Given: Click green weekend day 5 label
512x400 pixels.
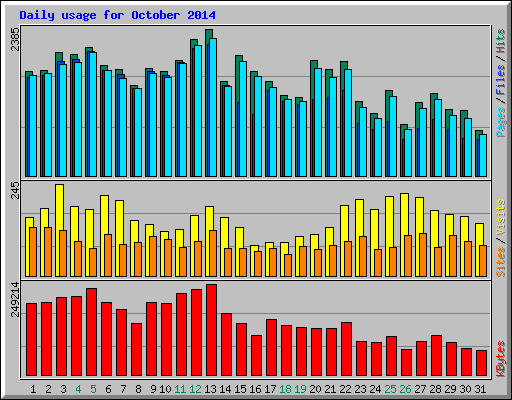Looking at the screenshot, I should (x=93, y=389).
